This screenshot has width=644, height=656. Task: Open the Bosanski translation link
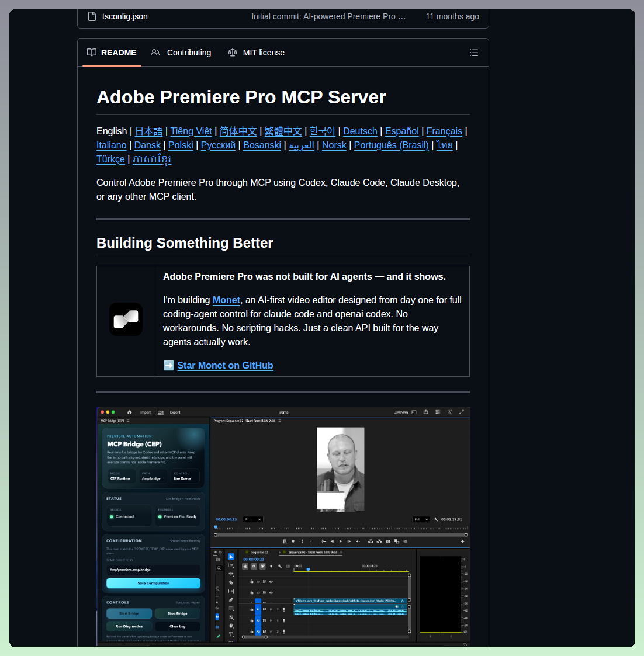point(262,145)
